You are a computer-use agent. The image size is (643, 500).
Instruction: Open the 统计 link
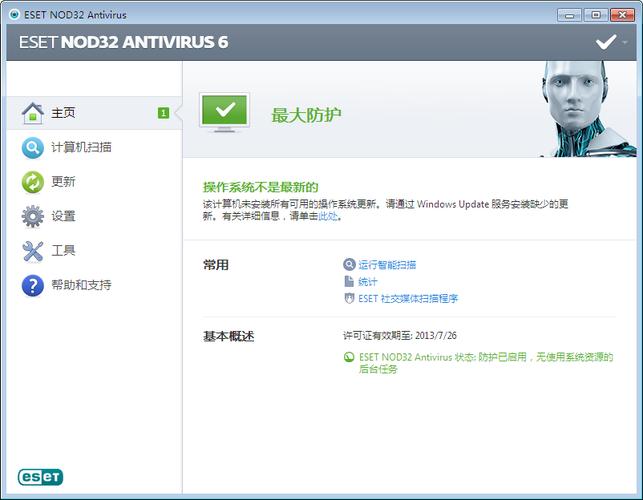pyautogui.click(x=367, y=282)
